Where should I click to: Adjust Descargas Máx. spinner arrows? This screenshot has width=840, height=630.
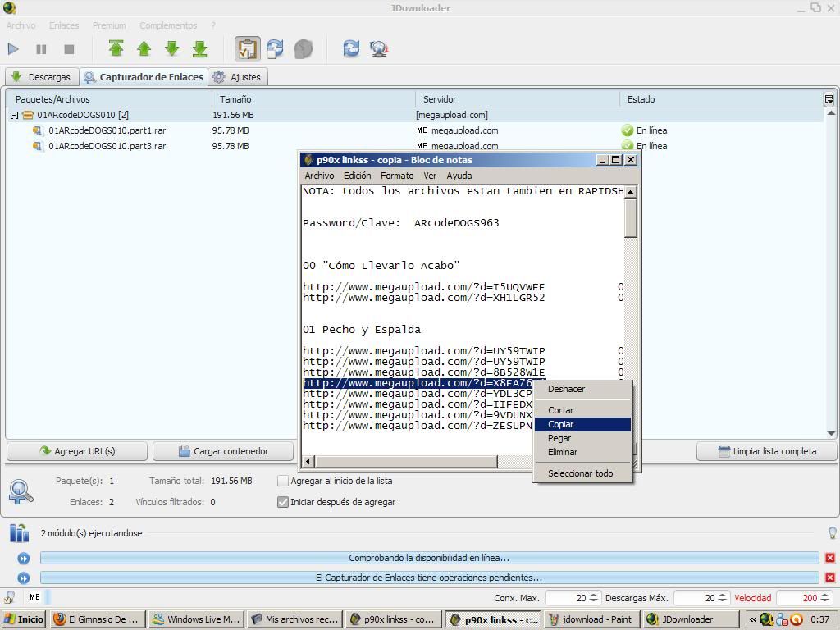point(722,598)
